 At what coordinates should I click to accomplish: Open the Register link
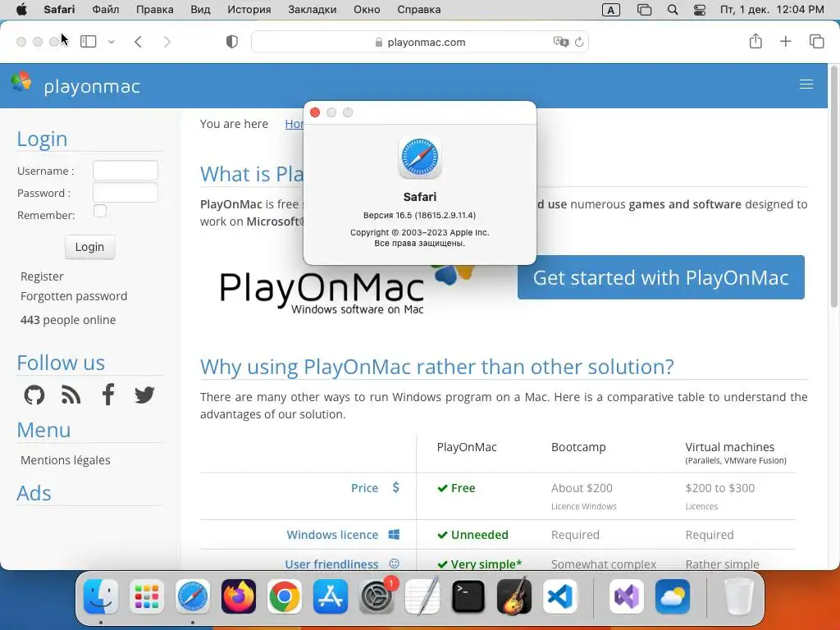[42, 276]
